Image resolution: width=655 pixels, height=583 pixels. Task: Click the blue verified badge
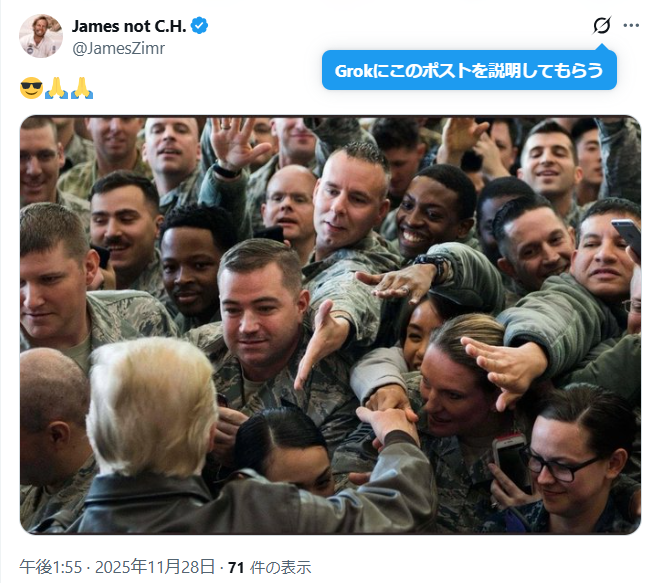click(x=199, y=26)
